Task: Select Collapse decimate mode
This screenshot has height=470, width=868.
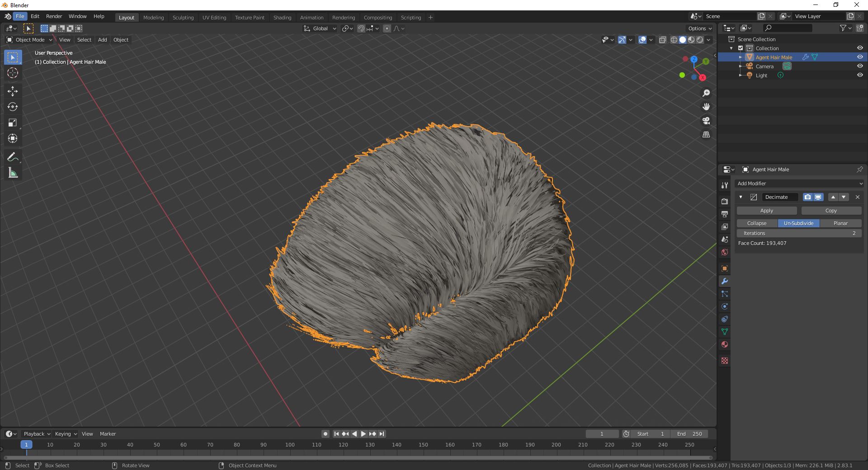Action: point(757,223)
